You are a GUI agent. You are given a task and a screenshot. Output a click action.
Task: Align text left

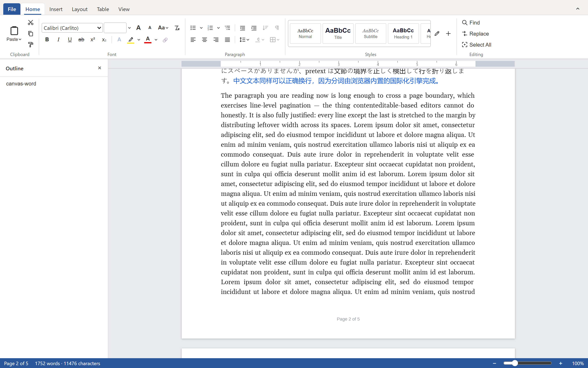tap(193, 40)
